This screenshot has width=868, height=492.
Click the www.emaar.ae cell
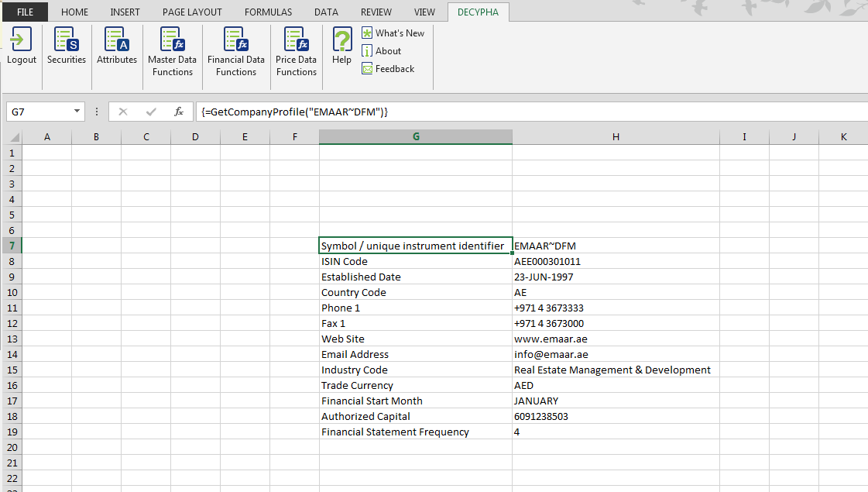pos(616,339)
